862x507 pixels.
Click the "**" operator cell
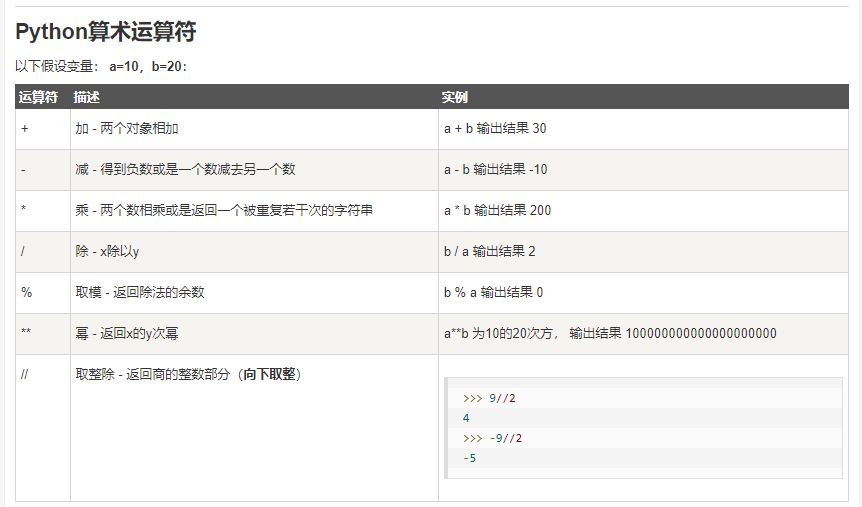pos(43,334)
